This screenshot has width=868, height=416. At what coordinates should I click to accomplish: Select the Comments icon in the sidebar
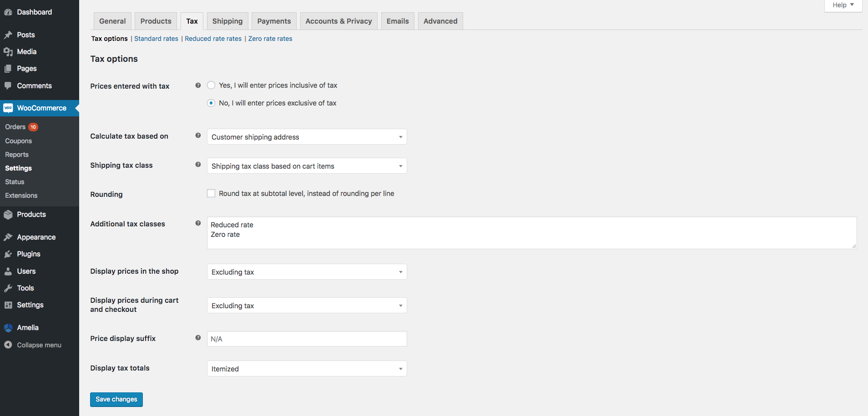9,85
